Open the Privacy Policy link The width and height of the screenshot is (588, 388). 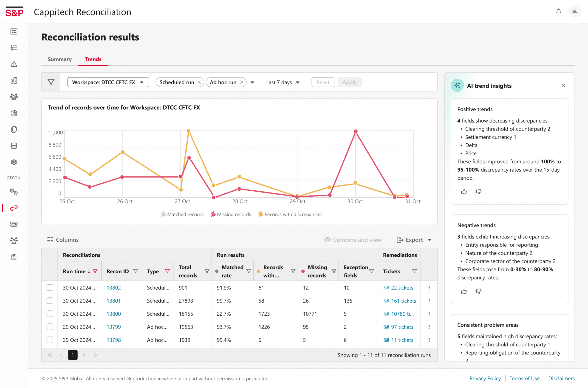(x=485, y=378)
